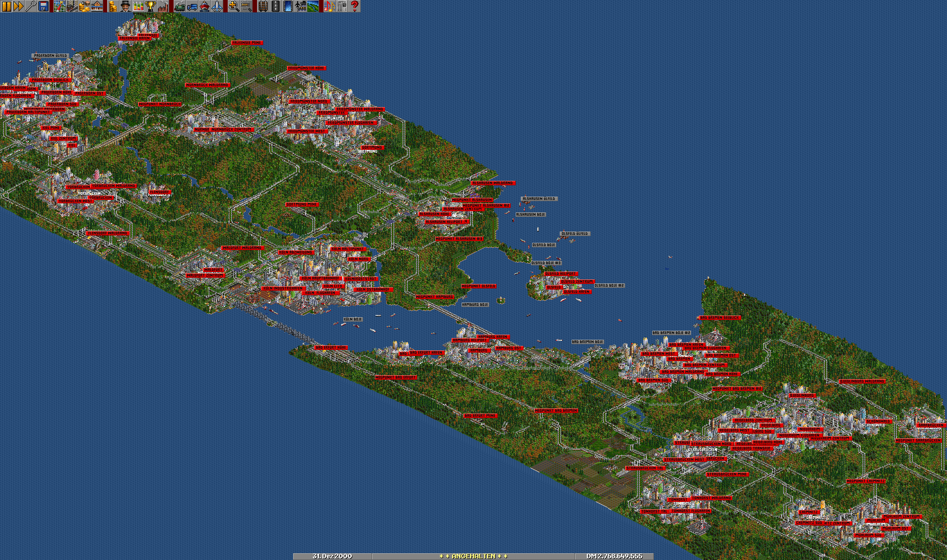Toggle fast forward game speed
Image resolution: width=947 pixels, height=560 pixels.
[19, 6]
